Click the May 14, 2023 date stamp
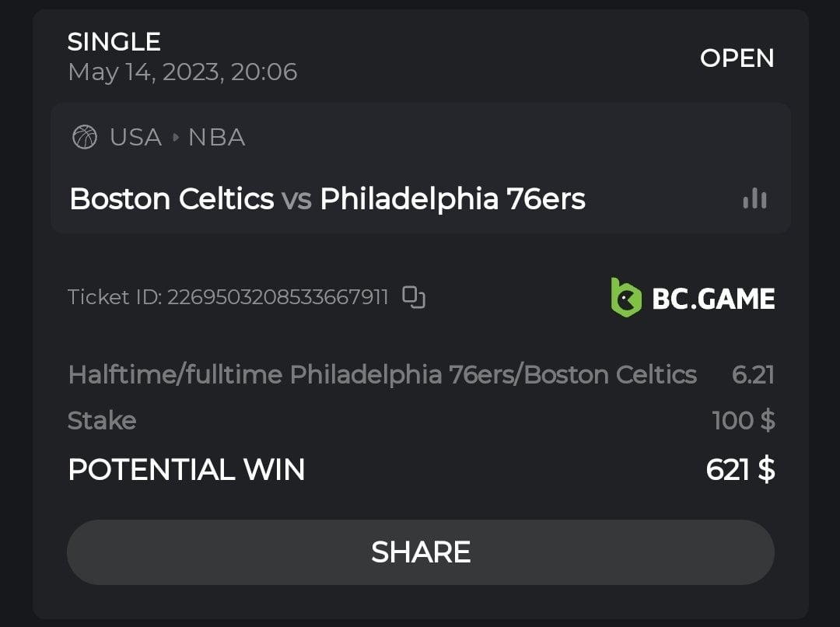Screen dimensions: 840x627 pyautogui.click(x=182, y=72)
